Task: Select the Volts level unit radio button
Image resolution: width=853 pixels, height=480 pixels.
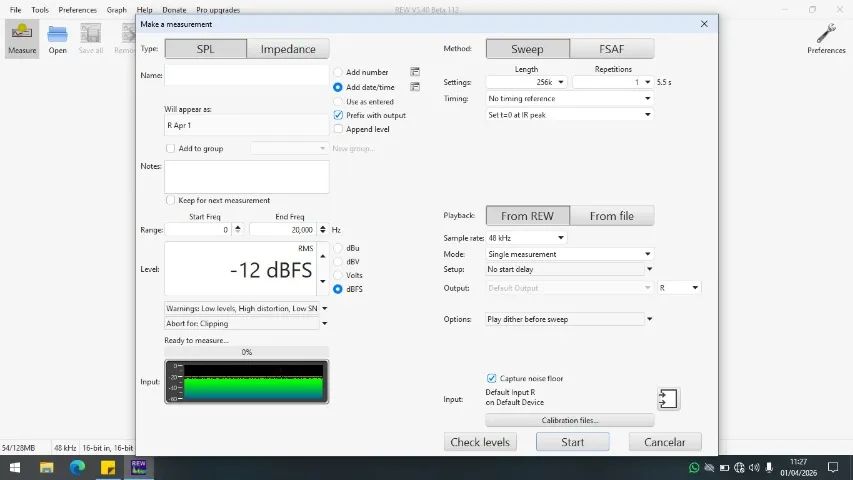Action: pyautogui.click(x=338, y=275)
